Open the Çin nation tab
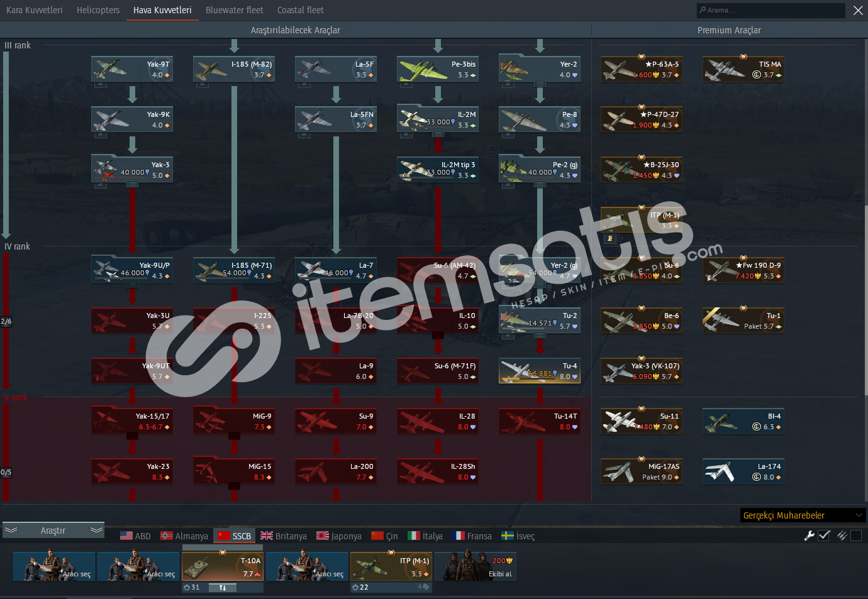The height and width of the screenshot is (599, 868). tap(384, 536)
